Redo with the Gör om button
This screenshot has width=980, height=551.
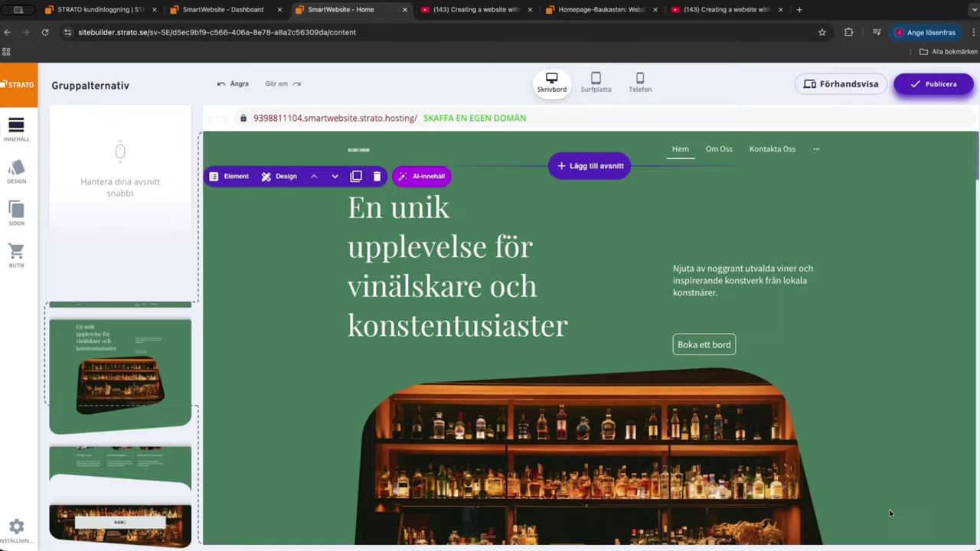(283, 83)
